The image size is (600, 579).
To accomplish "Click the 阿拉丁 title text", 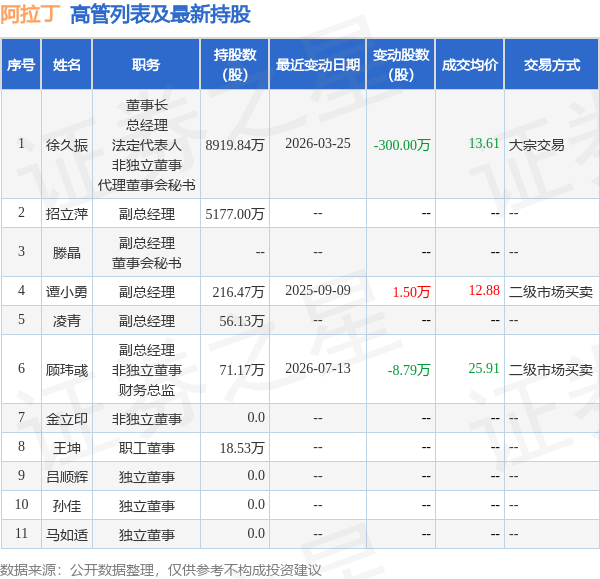I will (31, 15).
